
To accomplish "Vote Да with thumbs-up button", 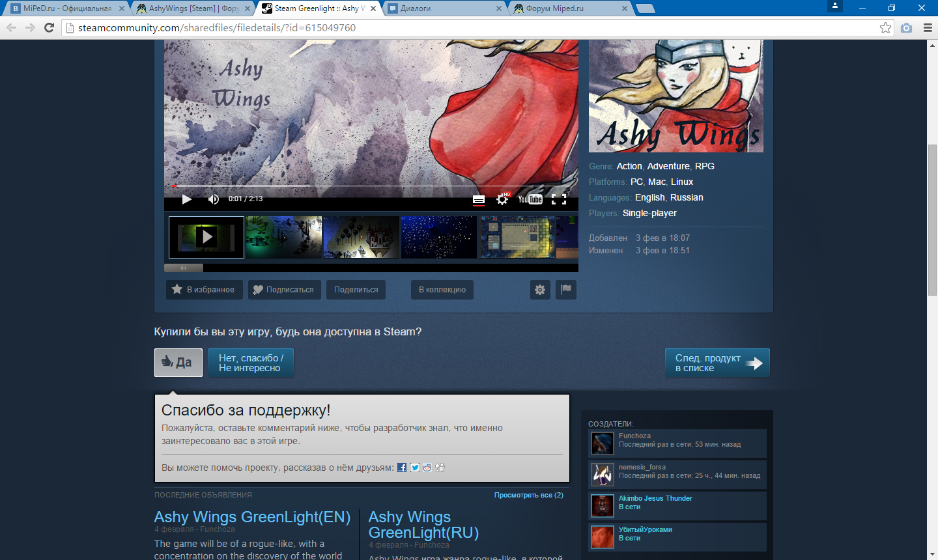I will click(178, 363).
